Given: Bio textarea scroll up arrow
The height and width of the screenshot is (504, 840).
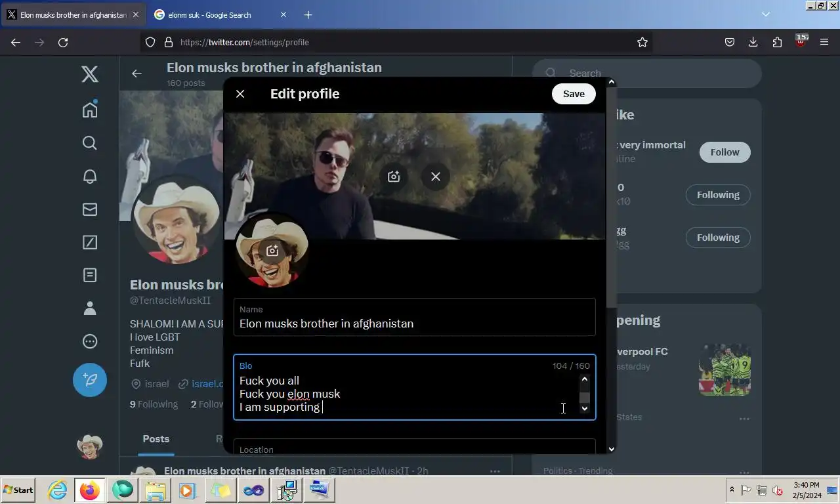Looking at the screenshot, I should 585,379.
